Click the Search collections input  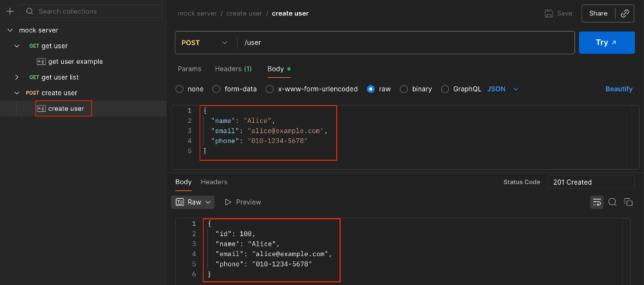coord(90,12)
